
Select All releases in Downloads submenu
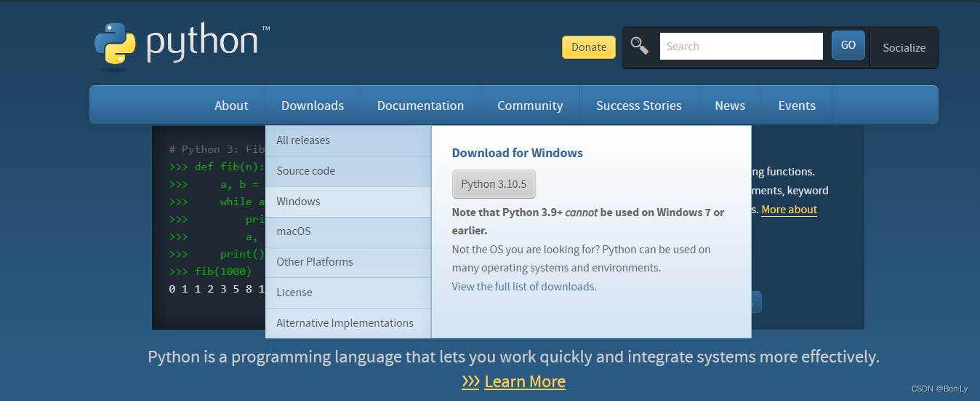(348, 140)
